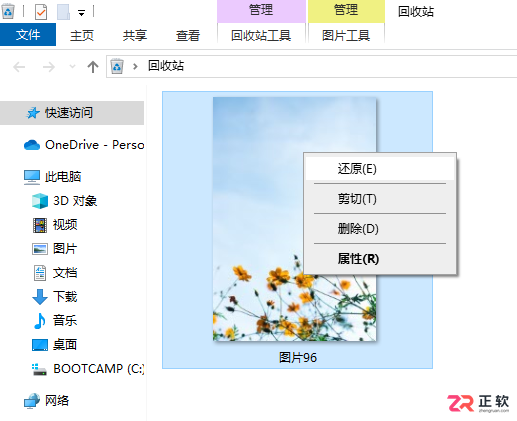
Task: Choose 还原(E) from the context menu
Action: 380,169
